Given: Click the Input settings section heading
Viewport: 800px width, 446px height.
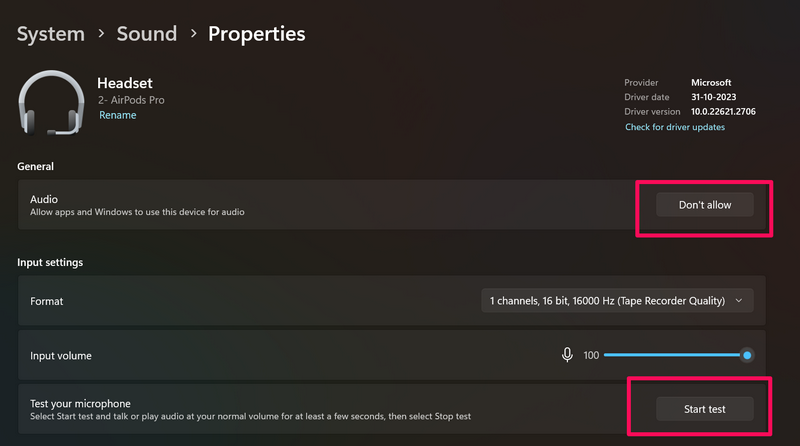Looking at the screenshot, I should coord(50,262).
